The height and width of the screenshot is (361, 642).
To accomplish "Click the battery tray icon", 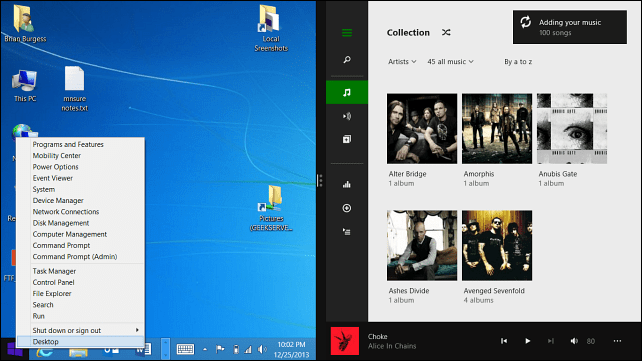I will 236,349.
